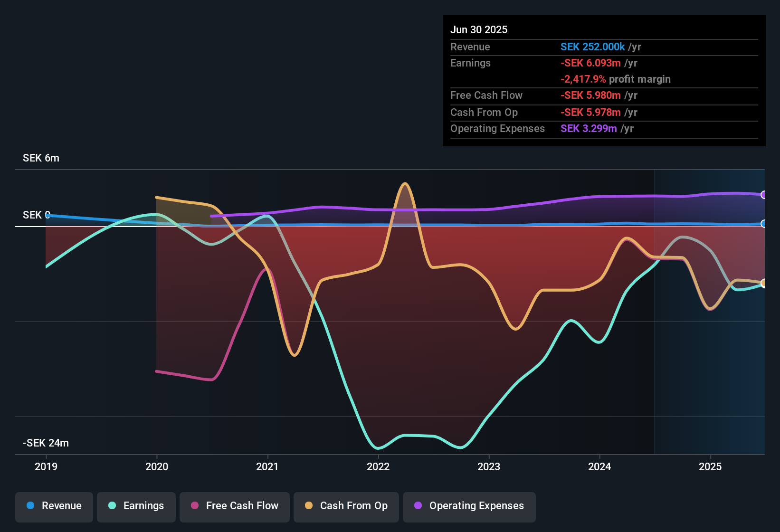The width and height of the screenshot is (780, 532).
Task: Click the 2025 x-axis label
Action: [x=710, y=466]
